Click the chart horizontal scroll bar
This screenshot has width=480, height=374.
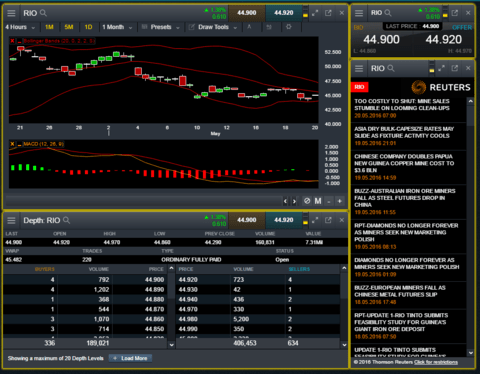(x=143, y=201)
